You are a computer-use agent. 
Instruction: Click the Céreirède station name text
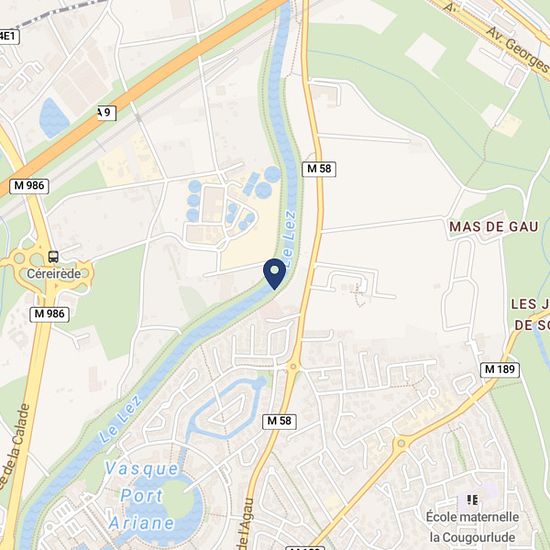pos(54,274)
